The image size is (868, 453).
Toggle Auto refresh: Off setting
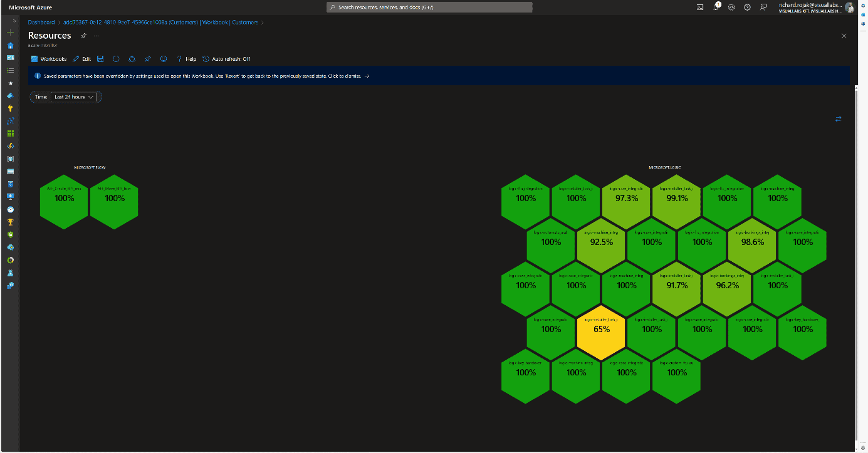(x=226, y=59)
